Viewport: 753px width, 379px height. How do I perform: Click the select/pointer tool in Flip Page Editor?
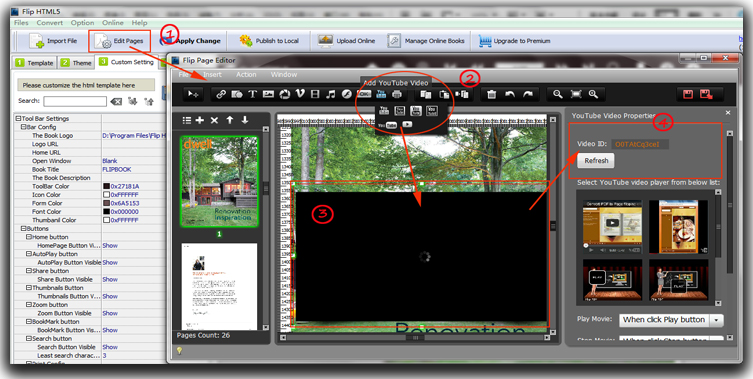click(x=193, y=95)
